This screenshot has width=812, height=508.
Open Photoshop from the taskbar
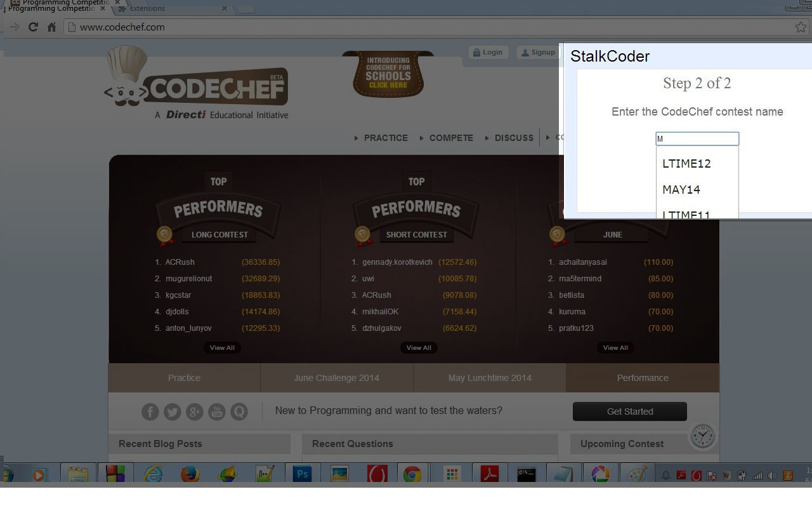tap(302, 474)
